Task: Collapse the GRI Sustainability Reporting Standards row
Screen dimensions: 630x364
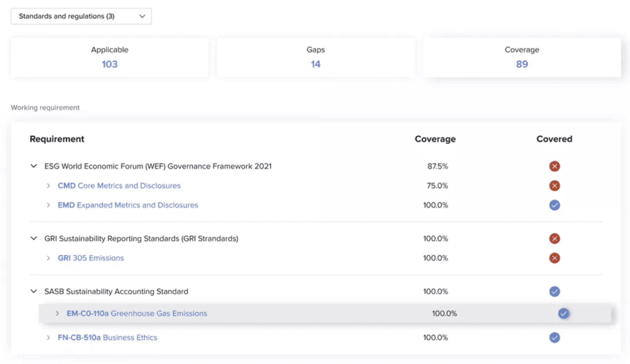Action: (x=34, y=238)
